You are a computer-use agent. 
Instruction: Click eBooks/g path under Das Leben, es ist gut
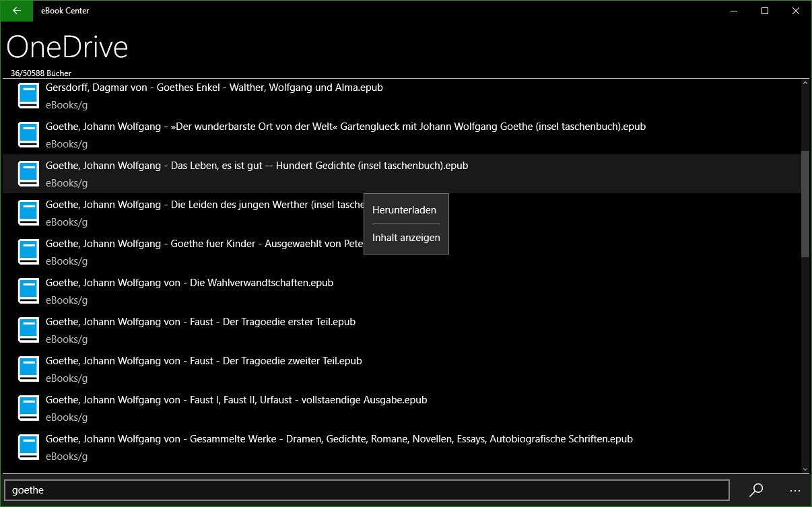[67, 183]
